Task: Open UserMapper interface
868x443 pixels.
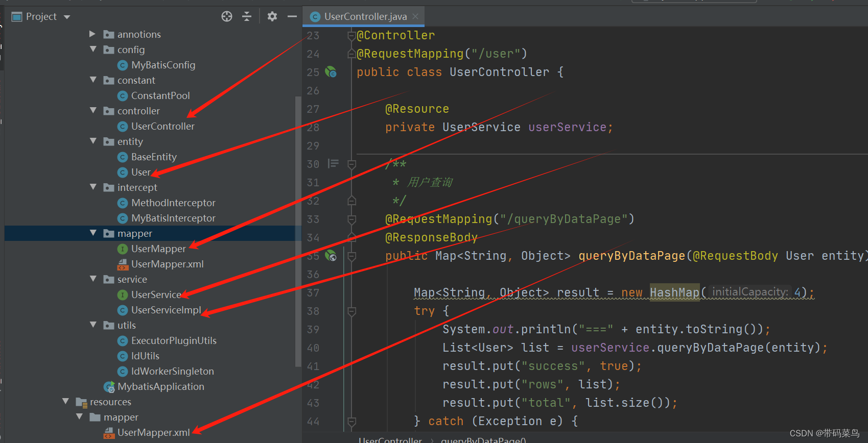Action: (x=158, y=249)
